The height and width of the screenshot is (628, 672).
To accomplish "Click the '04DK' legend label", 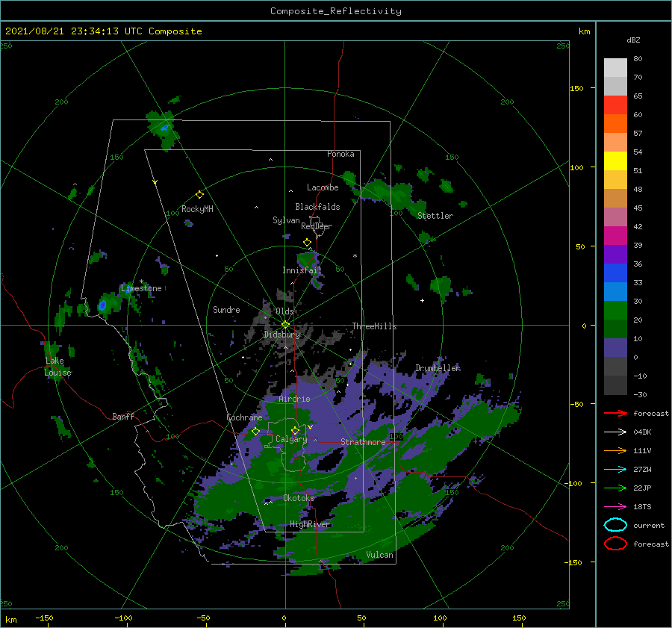I will tap(642, 432).
